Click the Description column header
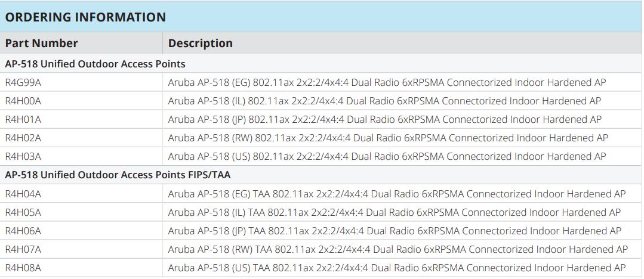 tap(200, 43)
